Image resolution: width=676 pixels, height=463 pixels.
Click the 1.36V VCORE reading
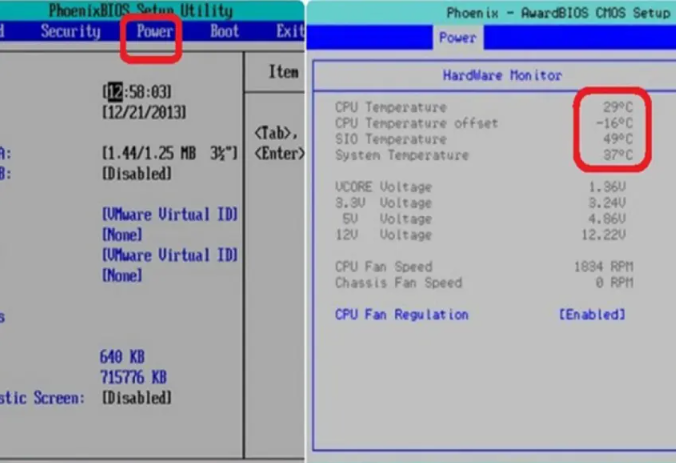point(607,187)
